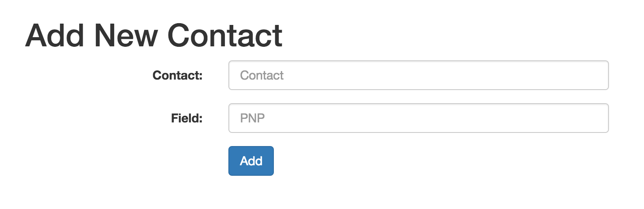Click the word "Add" in the page heading

click(x=55, y=35)
